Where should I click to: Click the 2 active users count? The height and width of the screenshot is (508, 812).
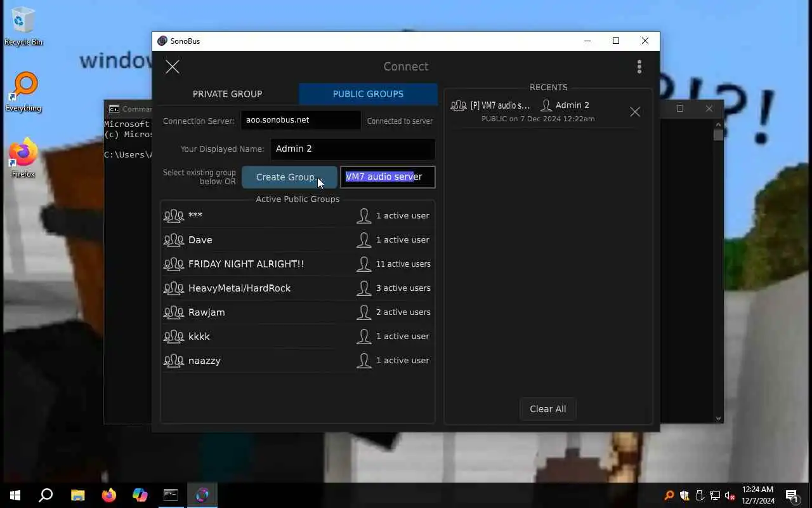click(403, 312)
